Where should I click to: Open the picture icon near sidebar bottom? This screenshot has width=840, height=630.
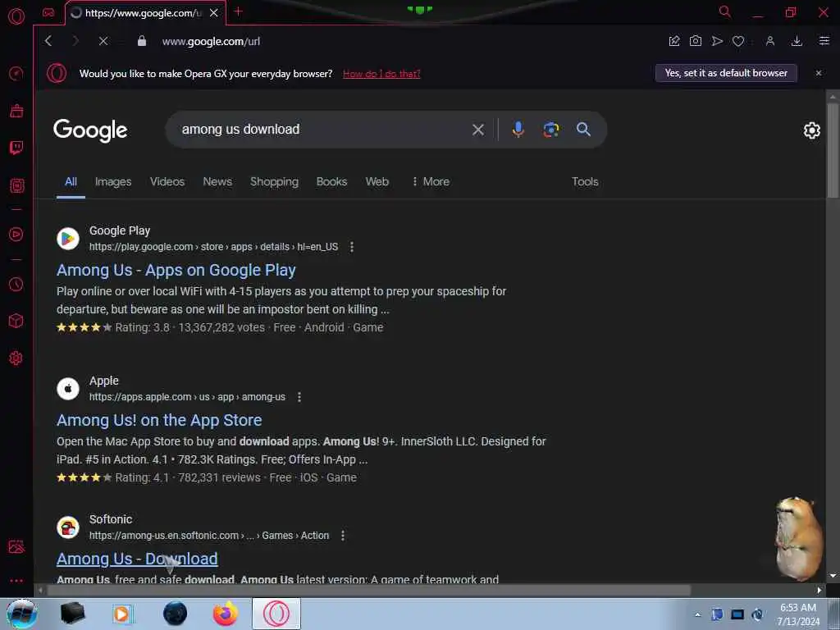16,546
